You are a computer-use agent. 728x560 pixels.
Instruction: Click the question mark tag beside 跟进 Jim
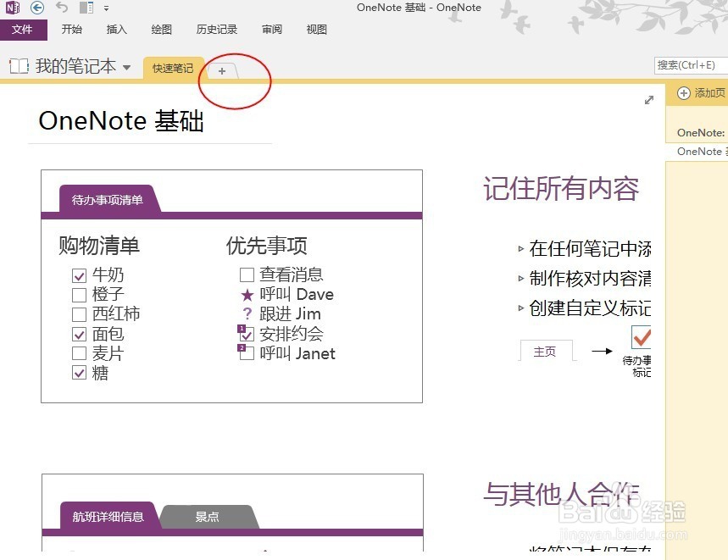coord(247,313)
